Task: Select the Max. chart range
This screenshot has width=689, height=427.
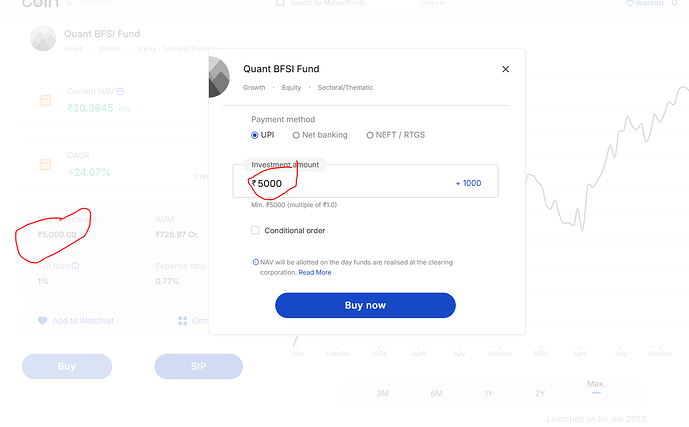Action: click(596, 386)
